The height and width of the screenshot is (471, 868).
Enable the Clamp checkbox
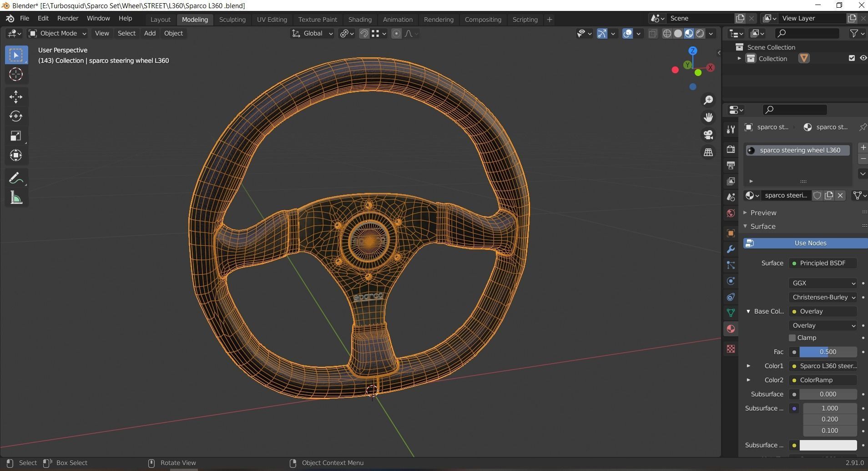792,338
